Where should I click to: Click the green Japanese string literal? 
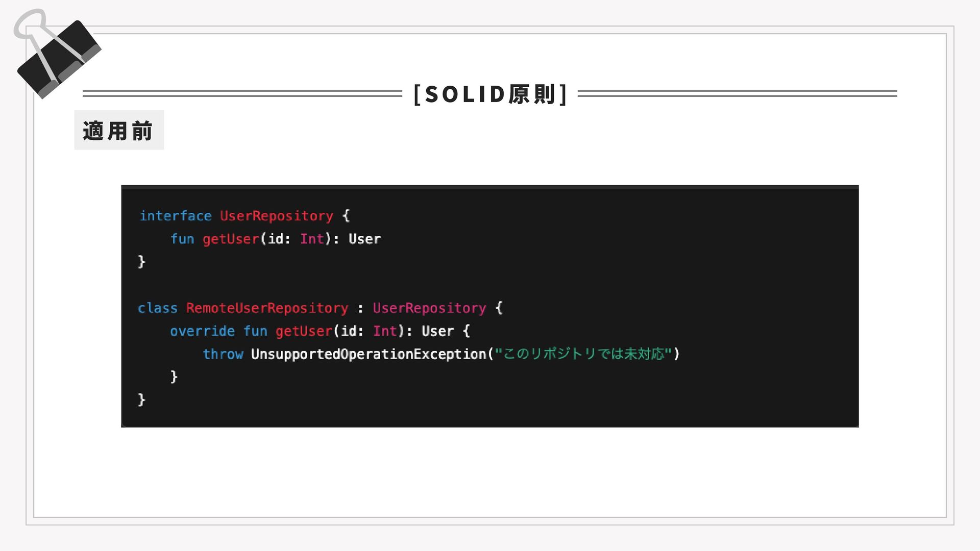tap(583, 354)
